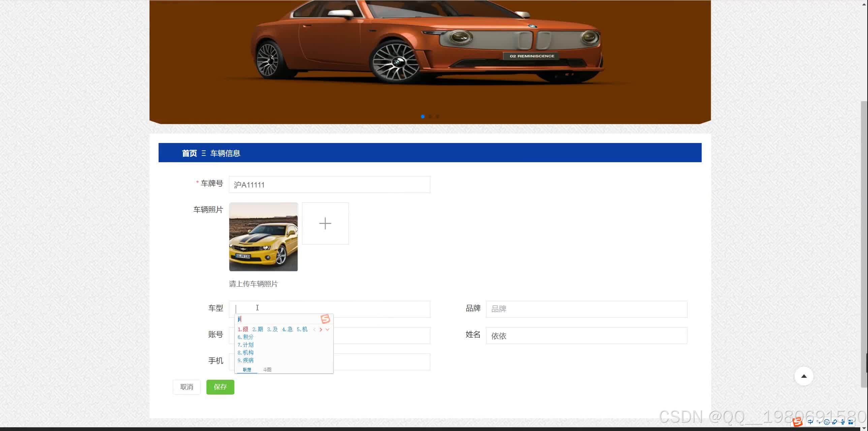
Task: Click the scroll-to-top arrow button
Action: click(x=804, y=376)
